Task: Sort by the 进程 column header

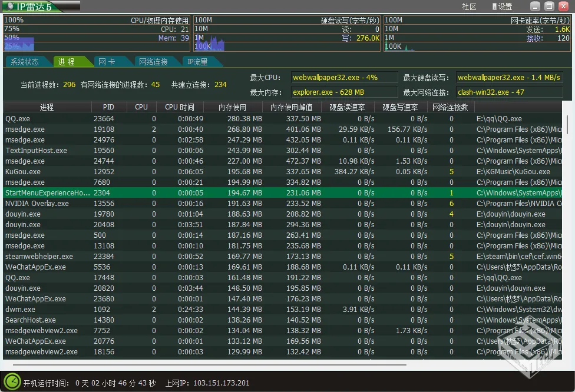Action: (x=47, y=107)
